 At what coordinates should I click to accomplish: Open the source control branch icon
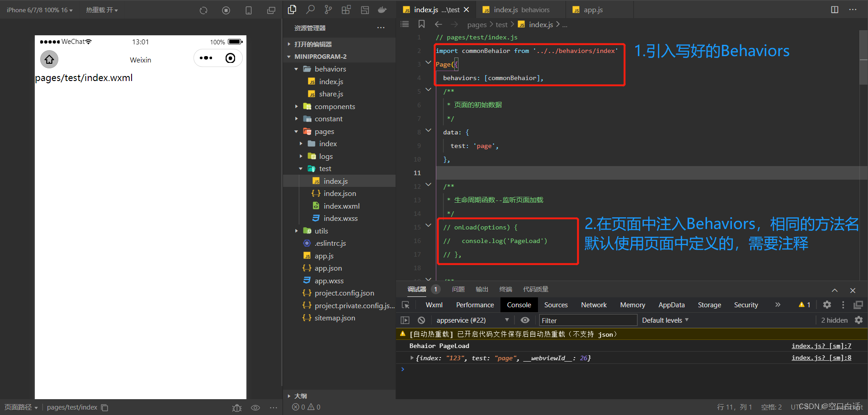[x=328, y=10]
